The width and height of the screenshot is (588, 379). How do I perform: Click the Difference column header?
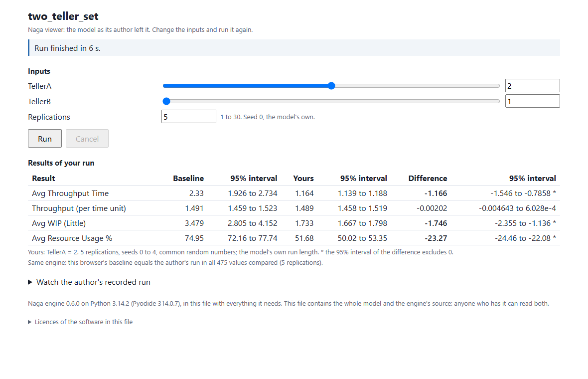(x=428, y=178)
